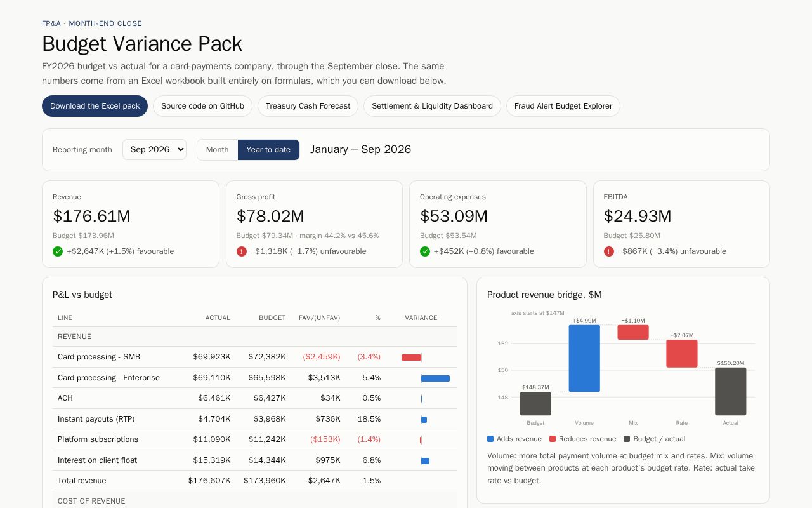Click the +$4.99M label above Volume bar
Viewport: 812px width, 508px height.
pyautogui.click(x=584, y=321)
